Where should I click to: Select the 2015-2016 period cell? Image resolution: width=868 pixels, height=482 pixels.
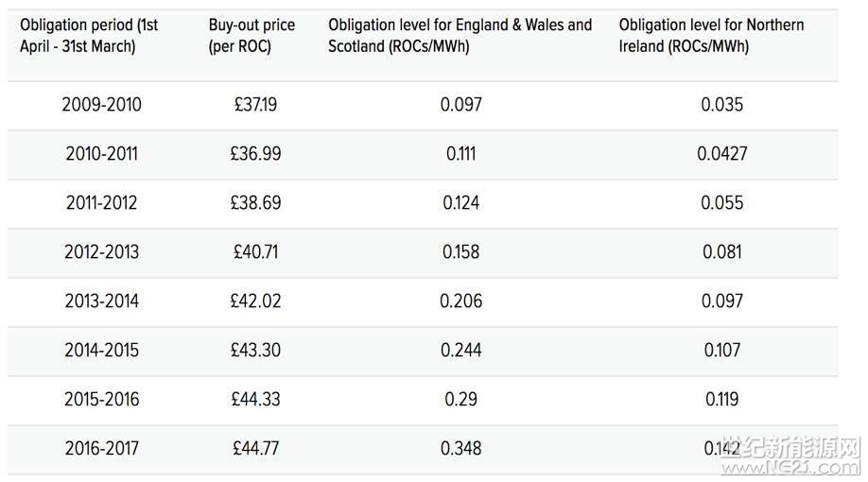(x=101, y=400)
